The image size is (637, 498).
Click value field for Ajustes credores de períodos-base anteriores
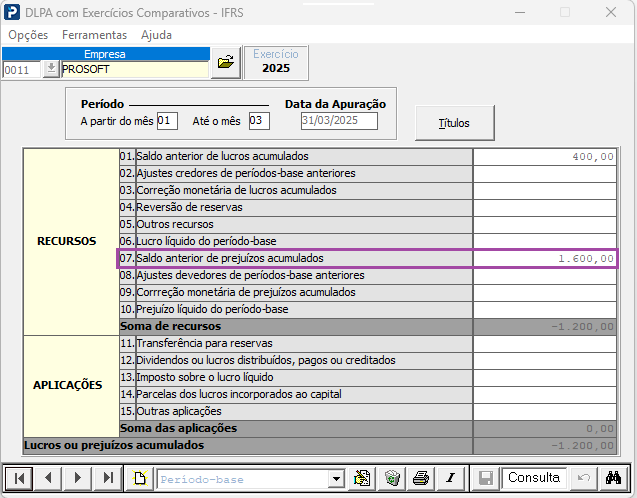(545, 173)
